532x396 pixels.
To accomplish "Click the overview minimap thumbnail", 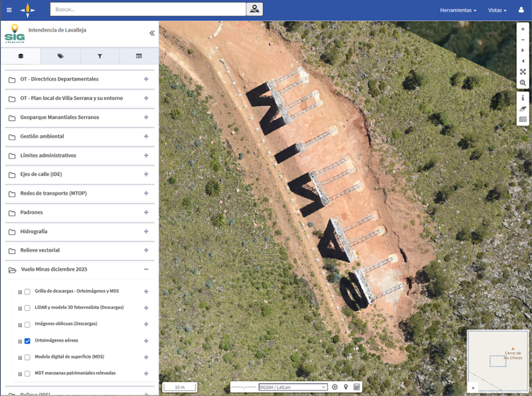I will [498, 361].
